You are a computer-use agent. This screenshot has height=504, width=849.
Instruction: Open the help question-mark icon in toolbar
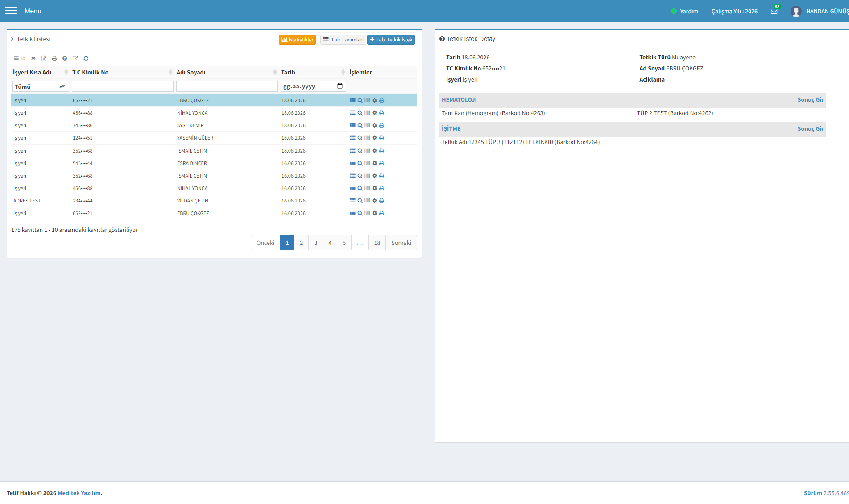(65, 58)
